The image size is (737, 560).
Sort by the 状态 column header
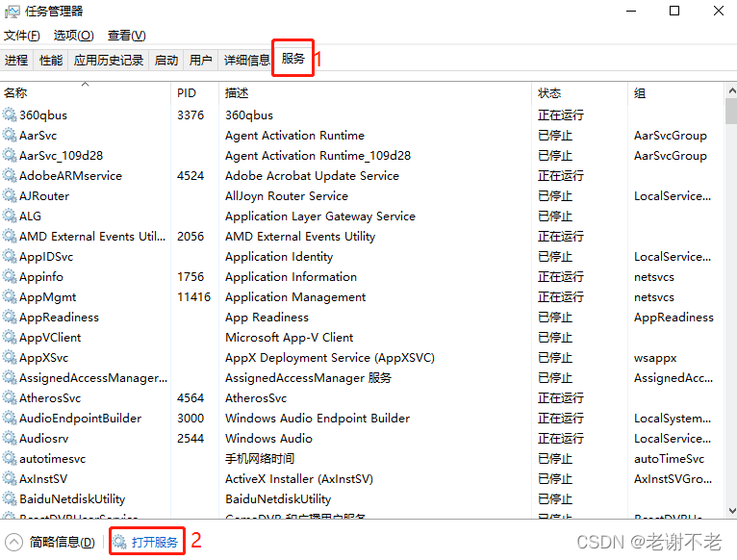[579, 92]
